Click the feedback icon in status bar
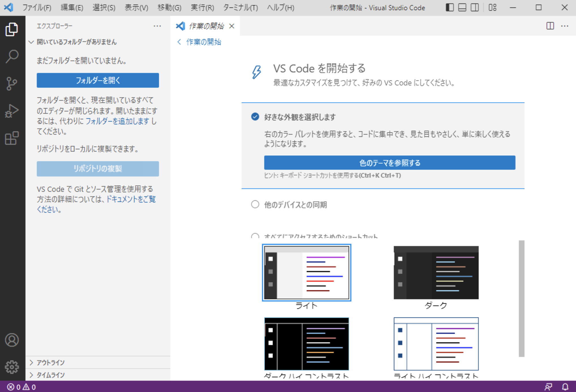Viewport: 576px width, 392px height. point(548,387)
